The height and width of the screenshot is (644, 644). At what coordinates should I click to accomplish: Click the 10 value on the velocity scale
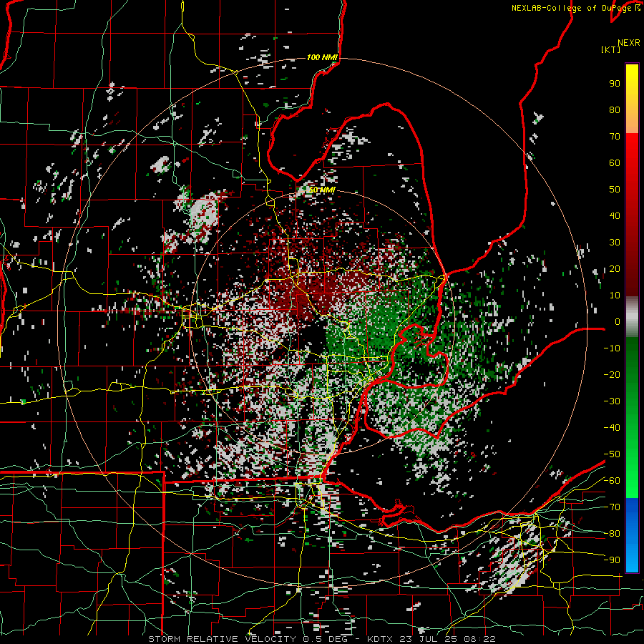[615, 296]
